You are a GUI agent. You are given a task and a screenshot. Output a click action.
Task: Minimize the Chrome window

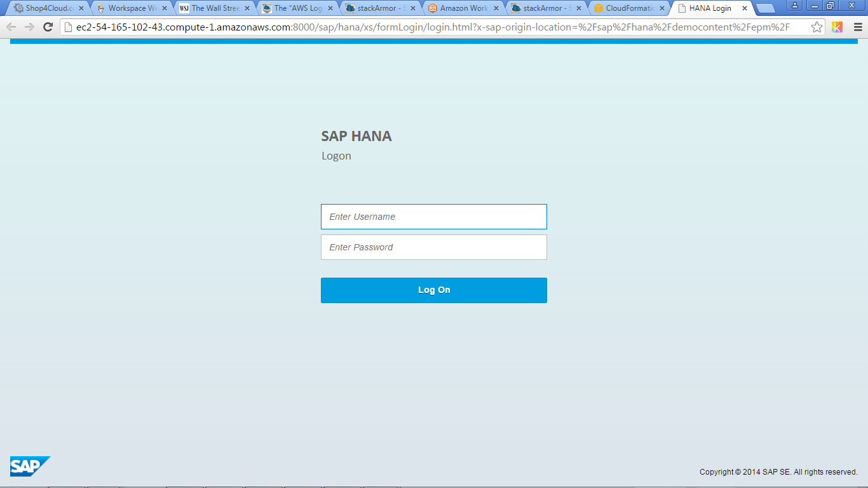pos(814,5)
